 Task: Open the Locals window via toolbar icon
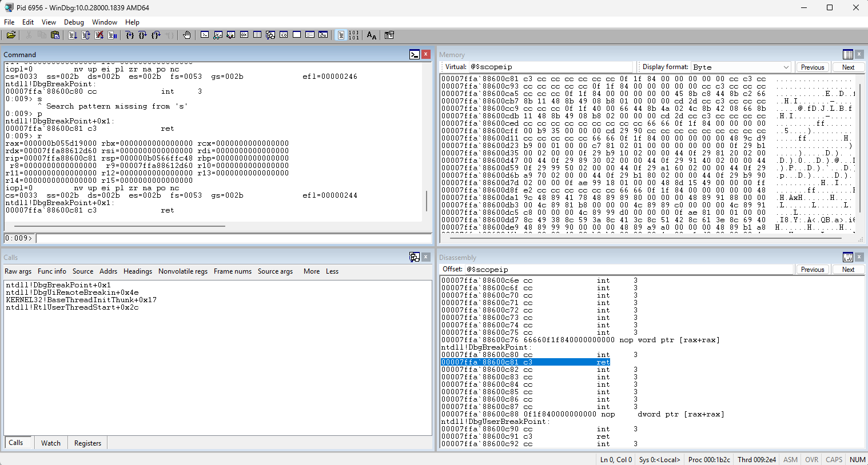pos(231,35)
